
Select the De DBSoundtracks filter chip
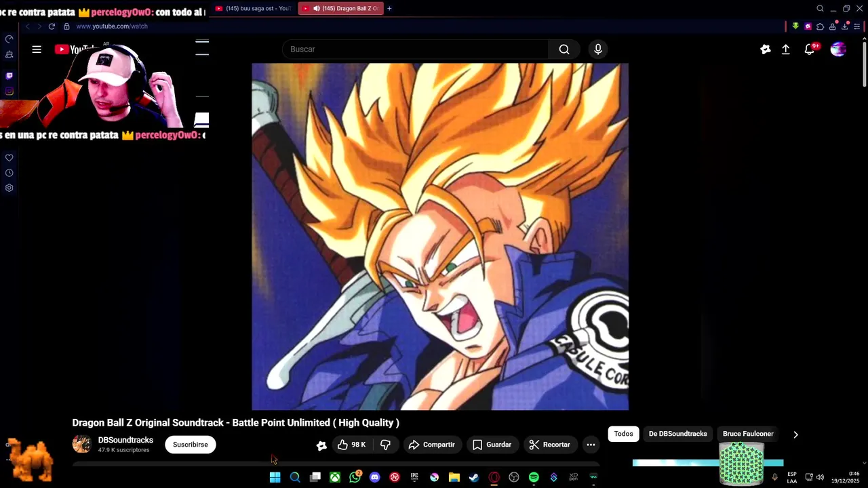click(x=677, y=434)
